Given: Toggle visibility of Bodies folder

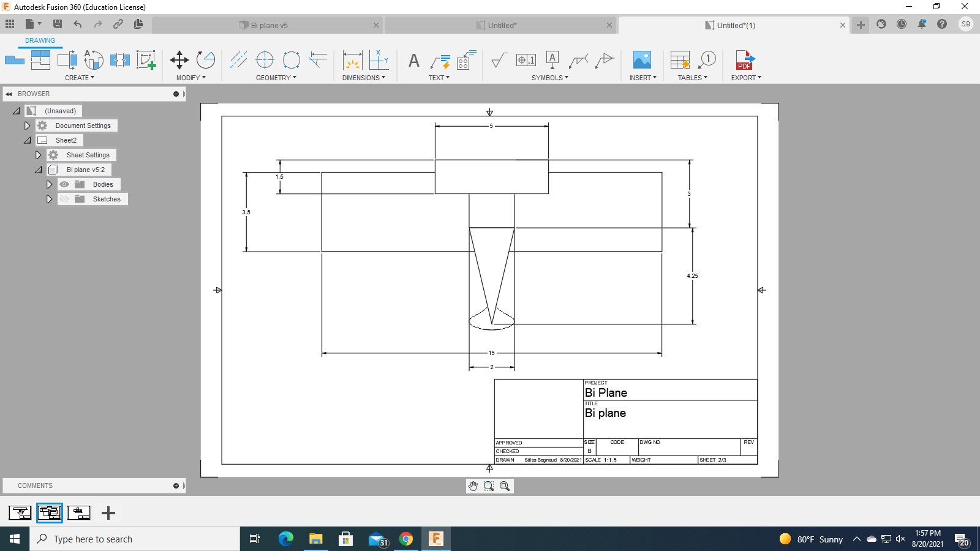Looking at the screenshot, I should click(x=64, y=184).
